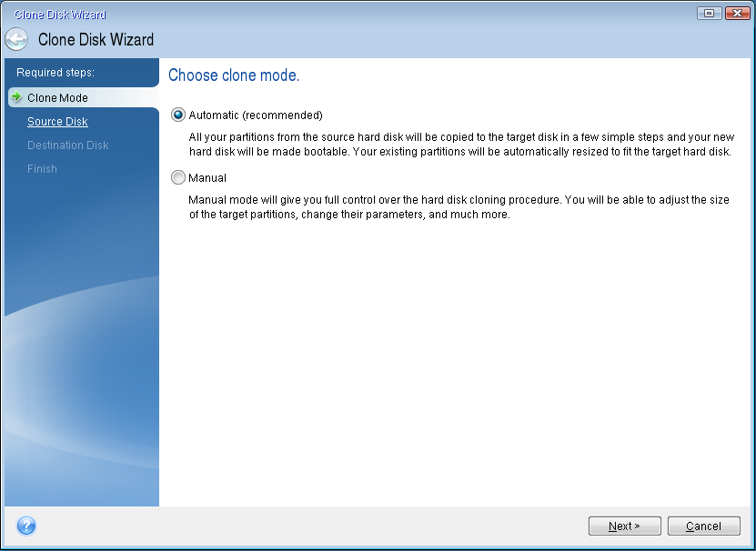Screen dimensions: 756x551
Task: Click the Clone Disk Wizard title bar text
Action: 62,14
